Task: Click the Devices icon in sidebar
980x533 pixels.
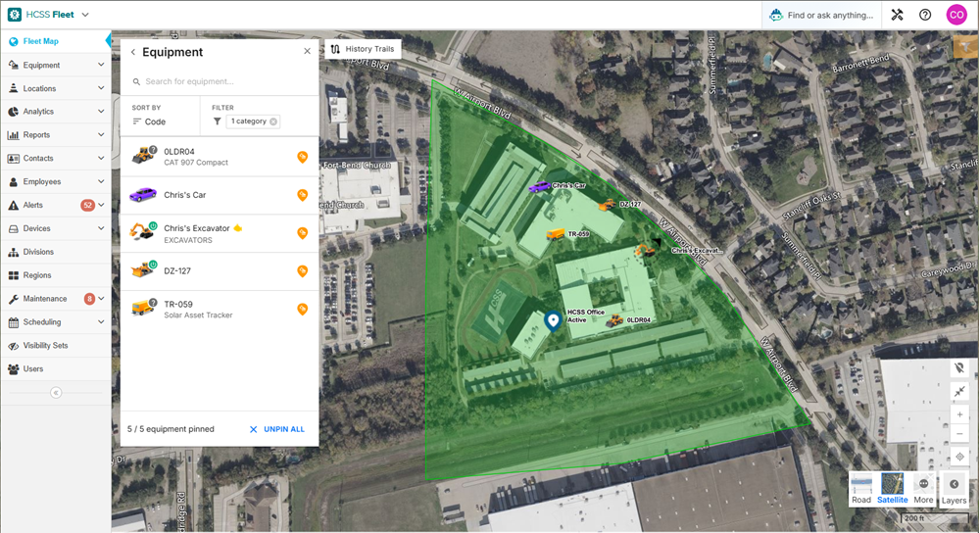Action: click(x=13, y=228)
